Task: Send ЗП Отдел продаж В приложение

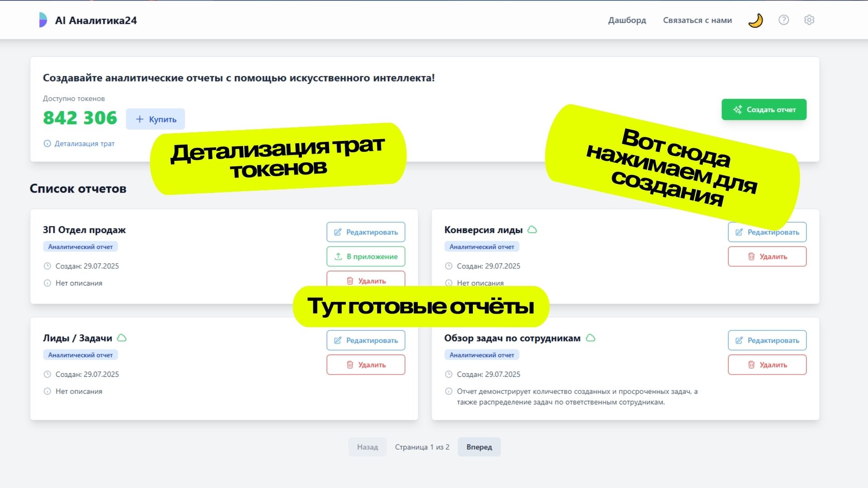Action: click(366, 257)
